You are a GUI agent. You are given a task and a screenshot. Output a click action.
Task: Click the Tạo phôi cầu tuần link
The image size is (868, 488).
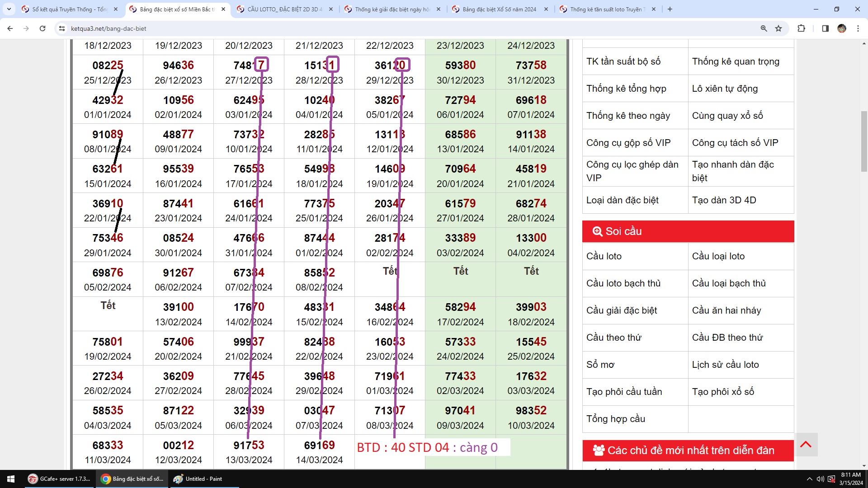click(x=624, y=392)
